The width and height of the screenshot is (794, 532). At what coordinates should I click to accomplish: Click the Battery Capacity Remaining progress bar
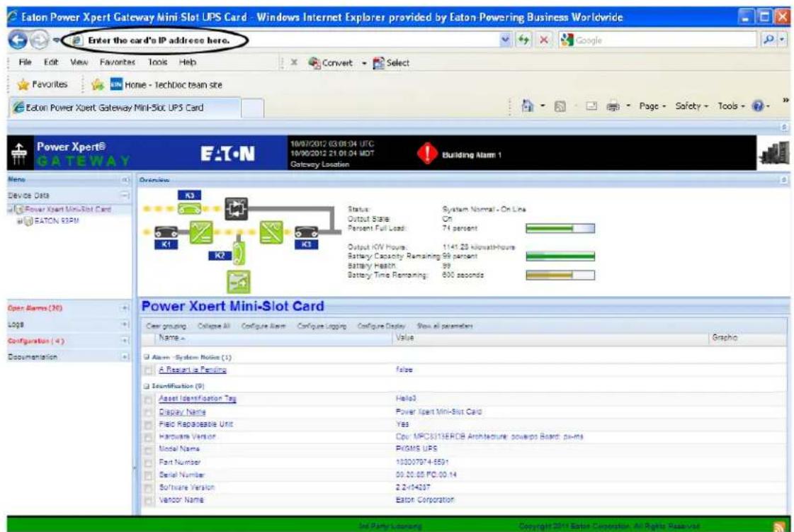tap(560, 256)
